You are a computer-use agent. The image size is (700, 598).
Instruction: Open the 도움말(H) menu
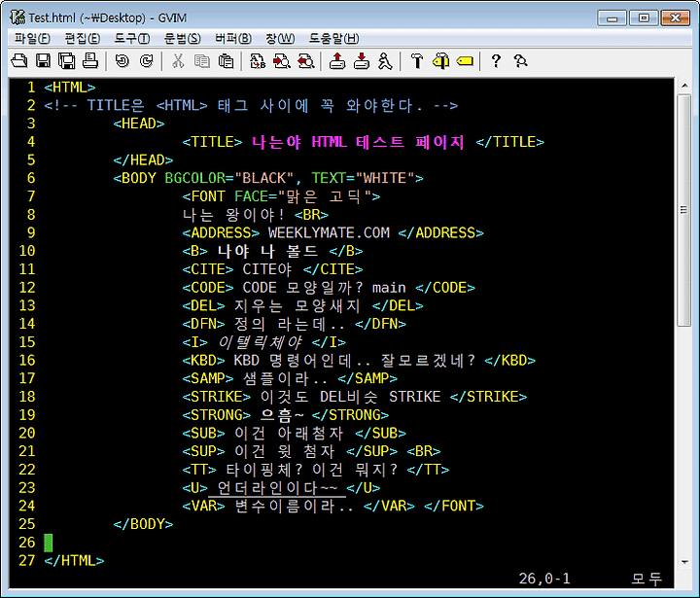tap(333, 38)
